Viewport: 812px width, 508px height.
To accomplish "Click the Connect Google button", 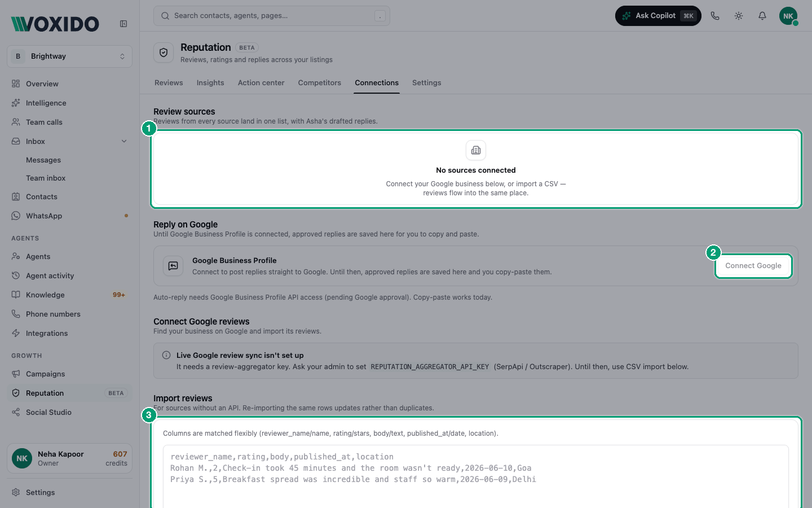I will [753, 266].
